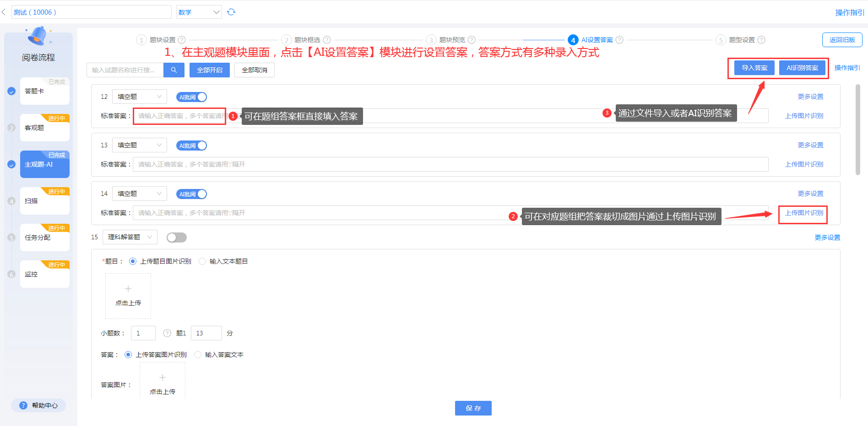
Task: Click the question mark beside 小题数 field
Action: point(167,333)
